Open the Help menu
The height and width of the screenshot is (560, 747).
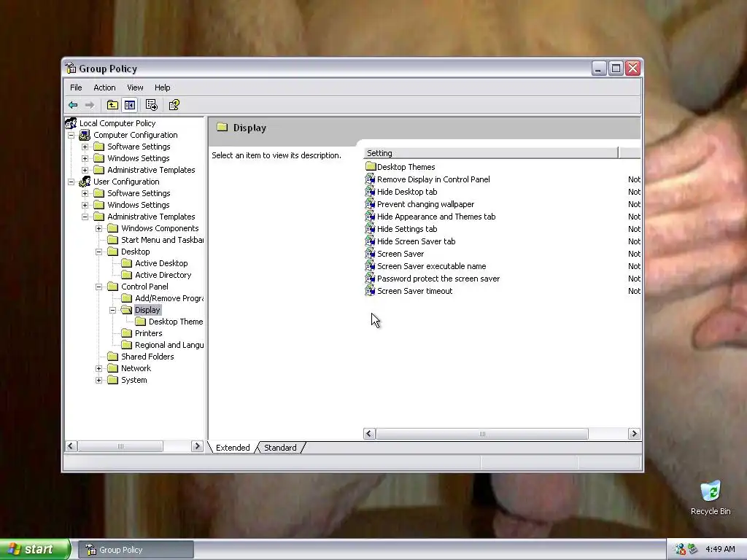click(x=162, y=87)
